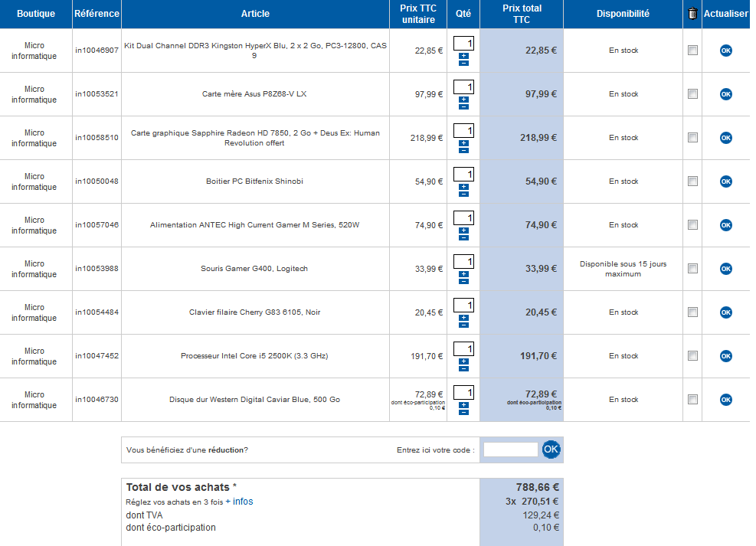Hit OK icon for Intel Core i5 2500K
This screenshot has height=546, width=756.
[725, 356]
